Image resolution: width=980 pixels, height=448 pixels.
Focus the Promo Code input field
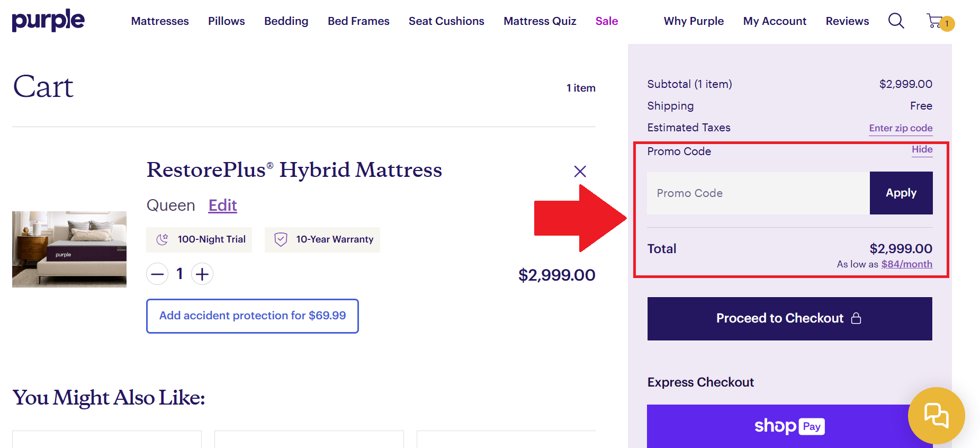pyautogui.click(x=758, y=193)
